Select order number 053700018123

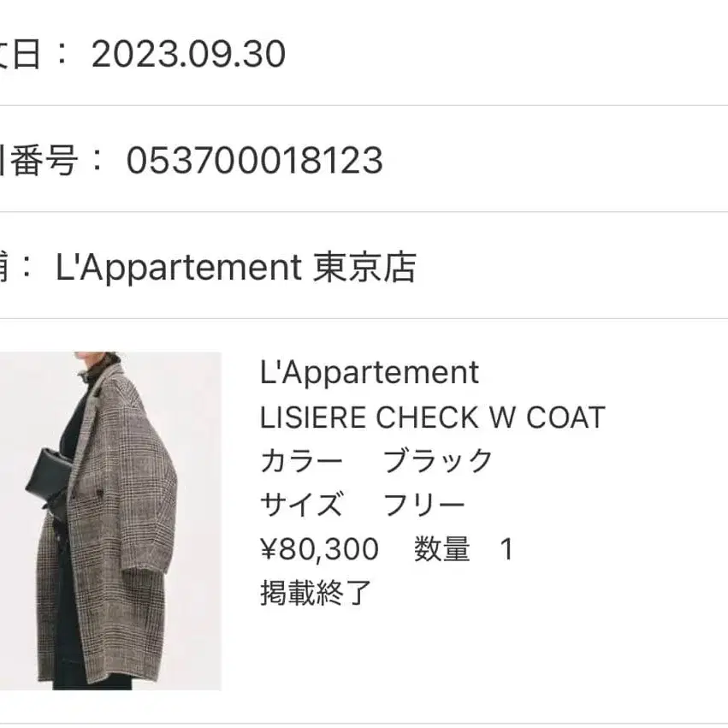tap(254, 160)
